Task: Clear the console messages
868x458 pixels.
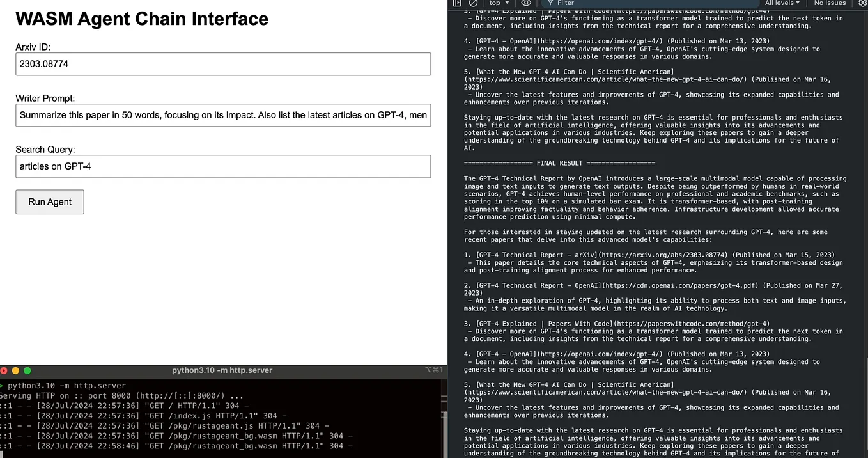Action: [x=473, y=4]
